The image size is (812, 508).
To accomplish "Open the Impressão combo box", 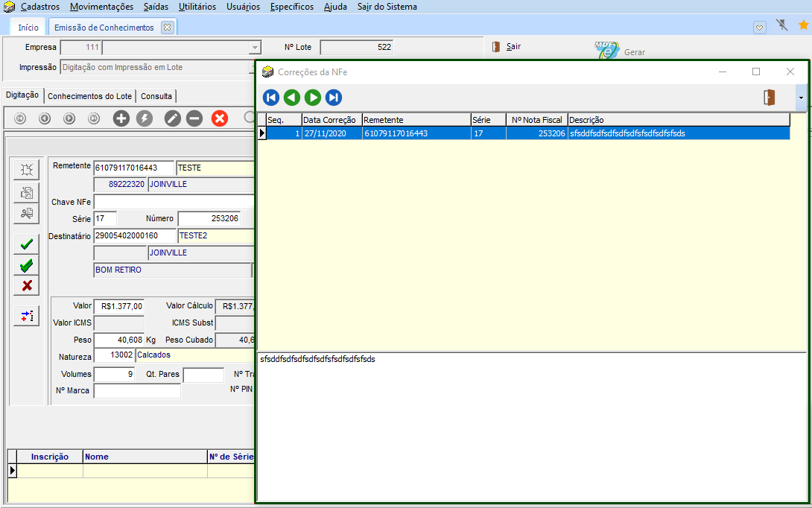I will tap(157, 67).
